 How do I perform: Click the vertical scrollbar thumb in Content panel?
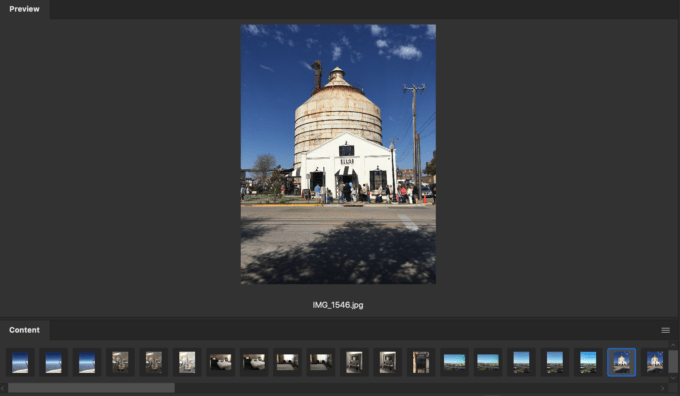673,362
